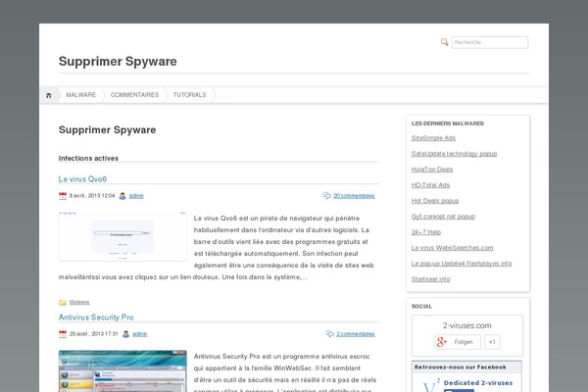Image resolution: width=588 pixels, height=392 pixels.
Task: Open the COMMENTAIRES menu item
Action: point(134,95)
